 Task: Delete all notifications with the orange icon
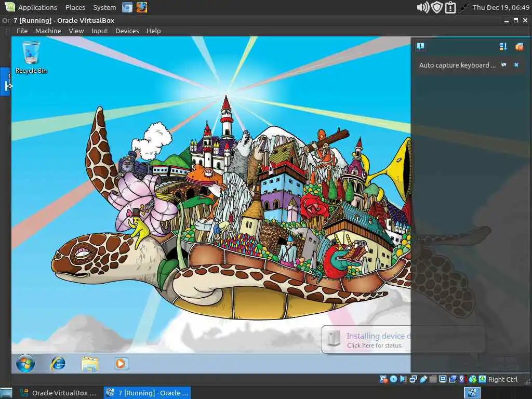coord(519,46)
